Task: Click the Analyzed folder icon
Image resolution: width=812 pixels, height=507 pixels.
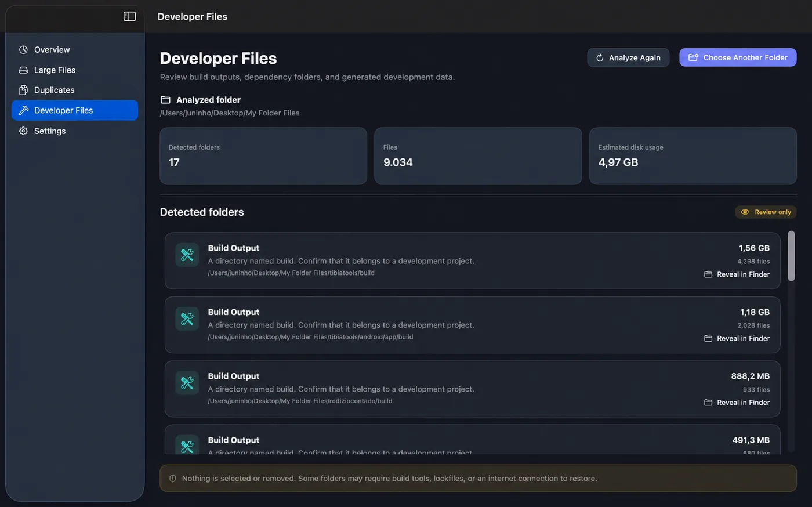Action: click(x=165, y=100)
